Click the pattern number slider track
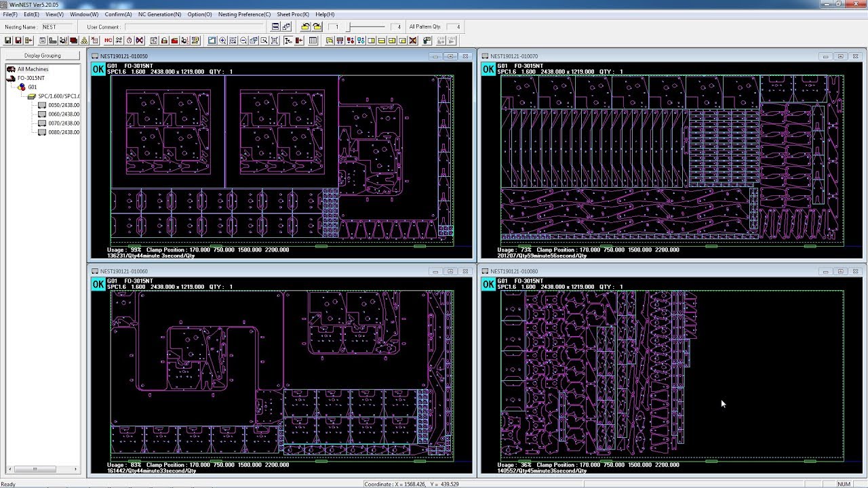868x488 pixels. [x=366, y=27]
